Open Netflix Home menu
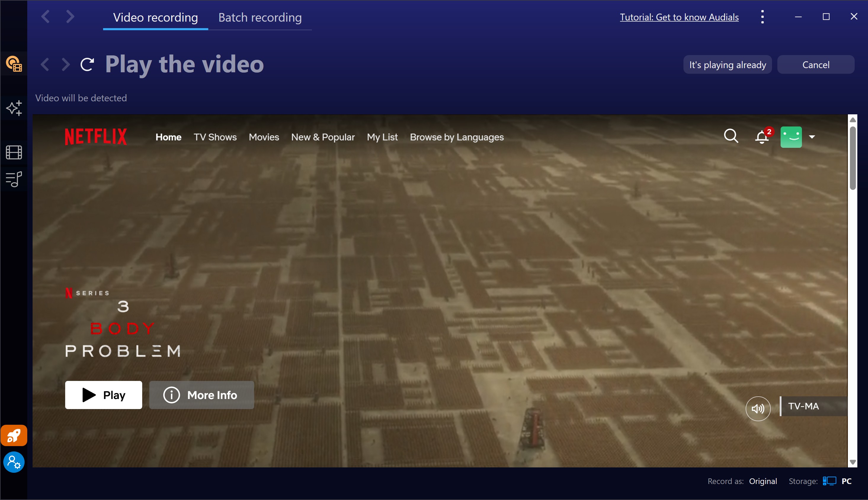 [168, 137]
